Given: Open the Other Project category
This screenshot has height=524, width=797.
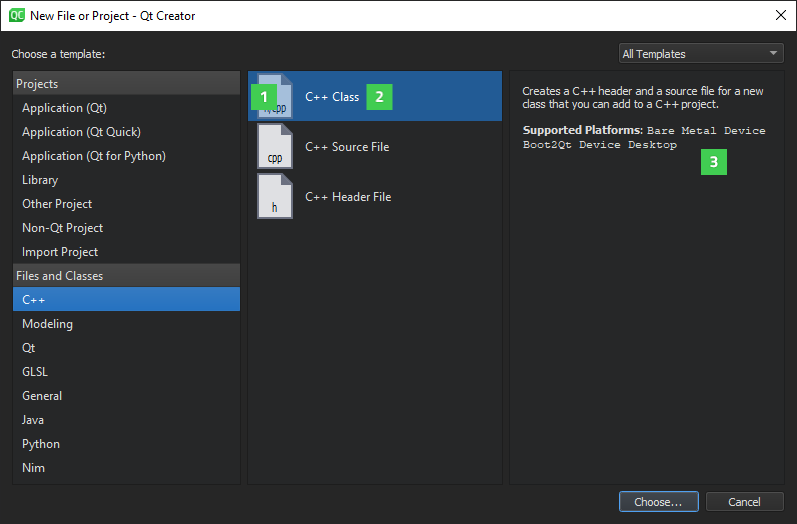Looking at the screenshot, I should [x=57, y=204].
